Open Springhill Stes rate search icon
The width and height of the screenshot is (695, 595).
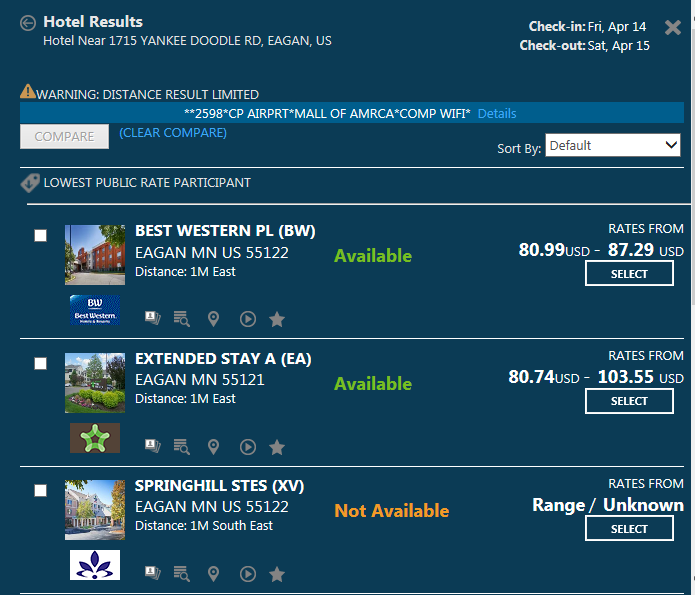point(182,574)
